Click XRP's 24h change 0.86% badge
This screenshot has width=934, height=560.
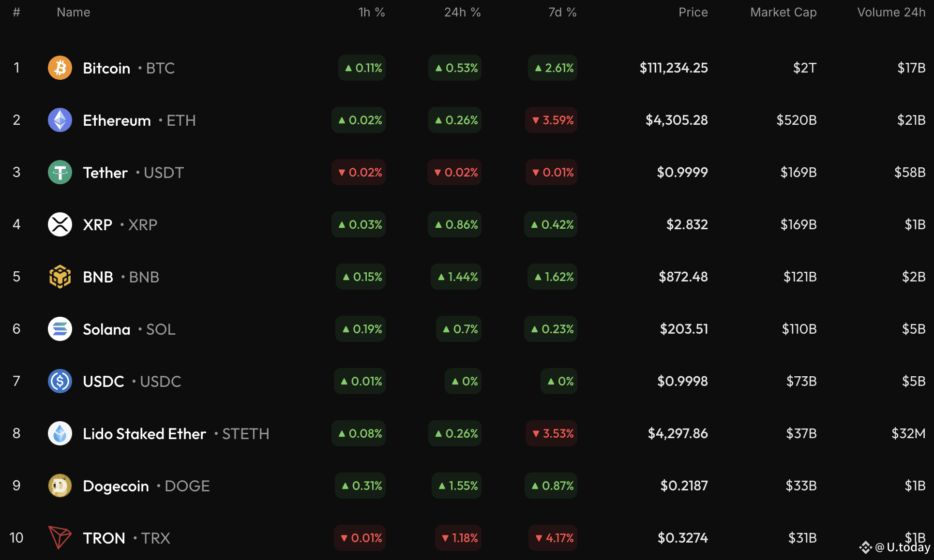(454, 224)
